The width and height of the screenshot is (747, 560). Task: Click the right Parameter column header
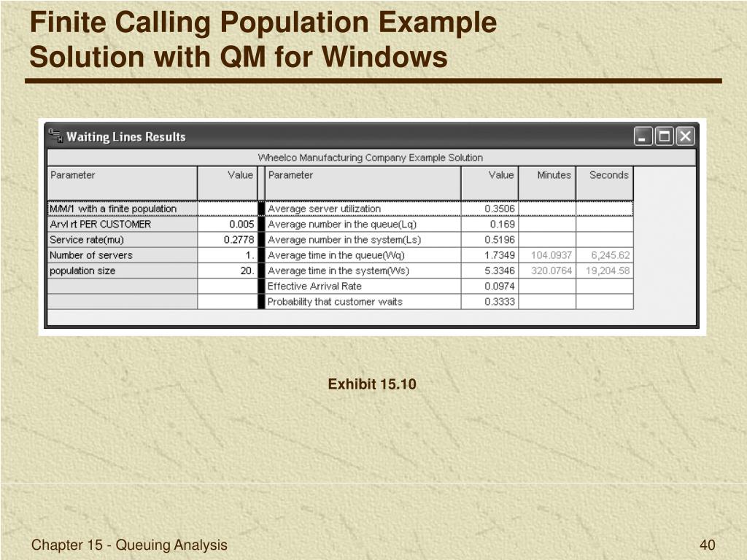[363, 183]
